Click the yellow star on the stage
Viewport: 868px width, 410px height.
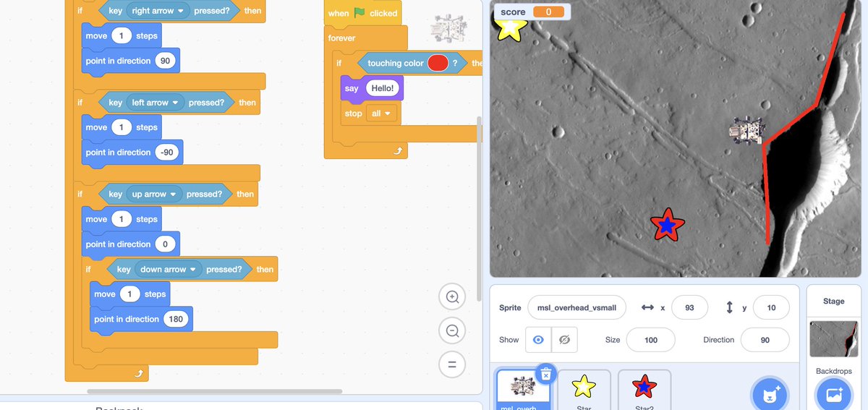click(x=511, y=29)
